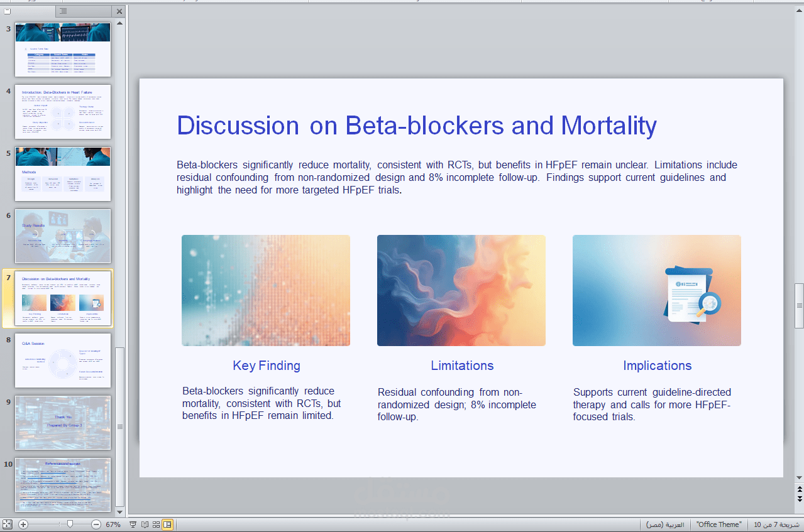The image size is (804, 532).
Task: Click slide title Discussion on Beta-blockers
Action: [417, 126]
